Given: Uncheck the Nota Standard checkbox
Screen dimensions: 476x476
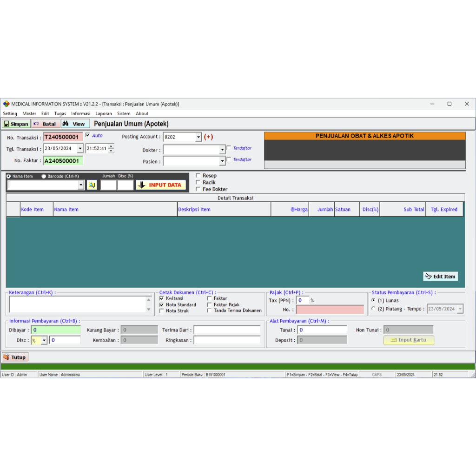Looking at the screenshot, I should coord(161,304).
